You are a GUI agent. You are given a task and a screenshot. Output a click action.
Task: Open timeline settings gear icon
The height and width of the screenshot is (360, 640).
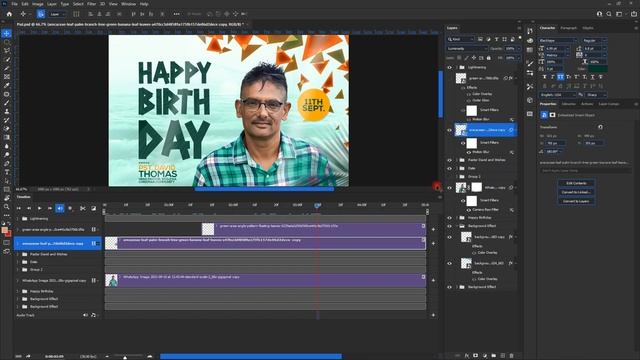pos(70,208)
